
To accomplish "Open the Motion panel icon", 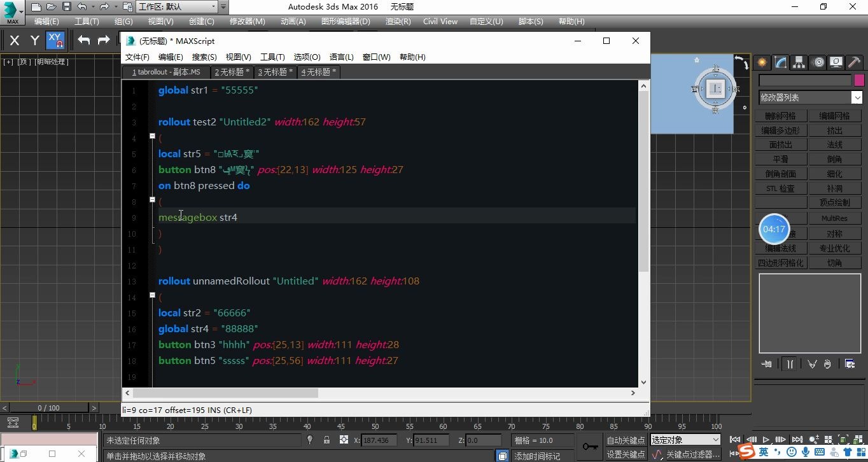I will [x=818, y=62].
